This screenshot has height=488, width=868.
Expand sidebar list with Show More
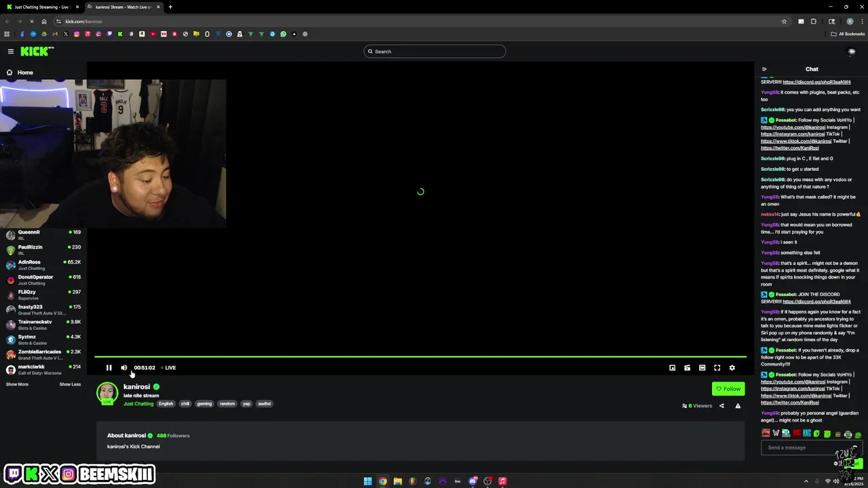point(17,384)
